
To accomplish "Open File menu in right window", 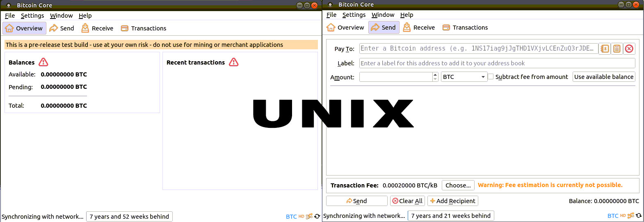I will tap(331, 15).
